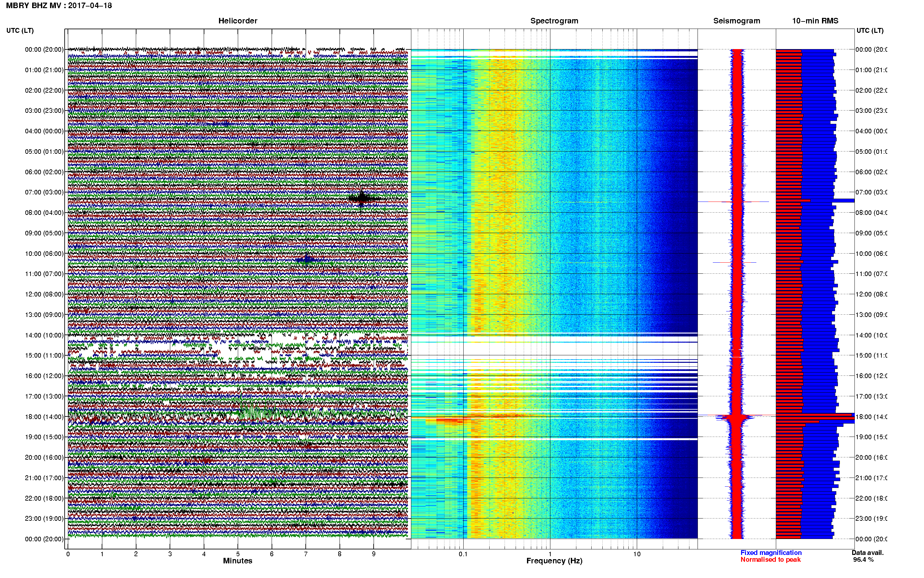
Task: Click the left 23:00 (19:00) time label
Action: click(x=44, y=519)
